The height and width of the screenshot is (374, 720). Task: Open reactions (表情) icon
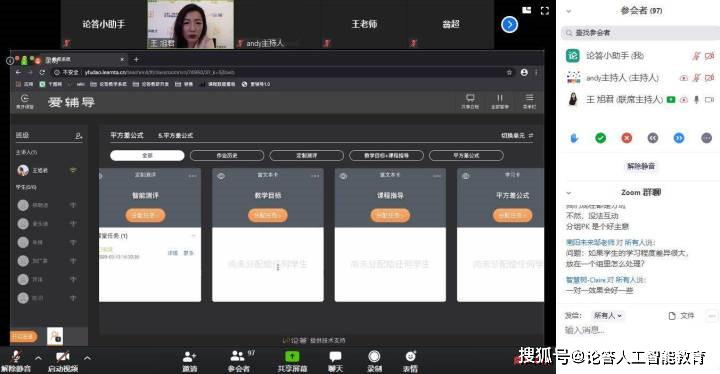411,357
